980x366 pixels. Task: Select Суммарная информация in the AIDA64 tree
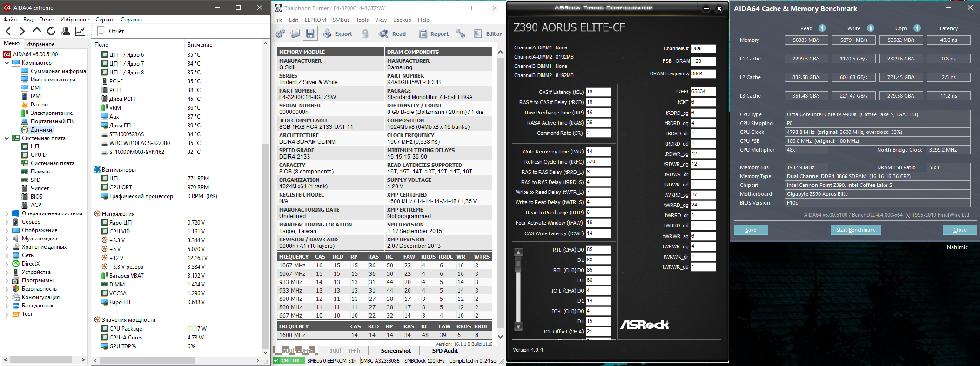pyautogui.click(x=54, y=71)
